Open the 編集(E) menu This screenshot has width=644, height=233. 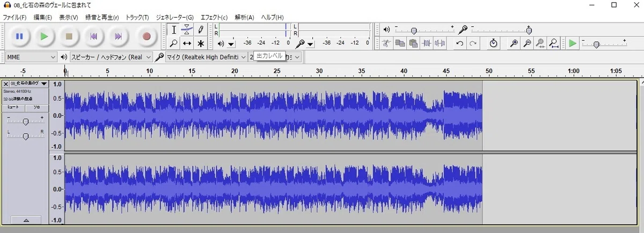[x=43, y=17]
